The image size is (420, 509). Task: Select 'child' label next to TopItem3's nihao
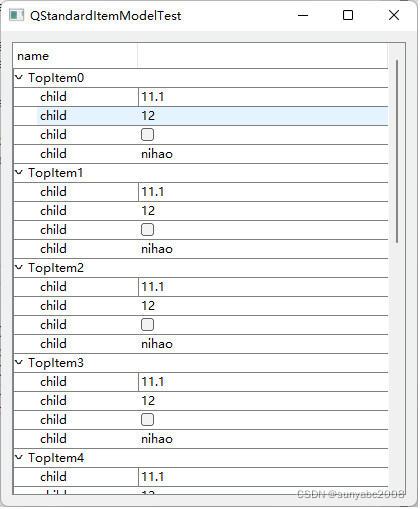(53, 439)
